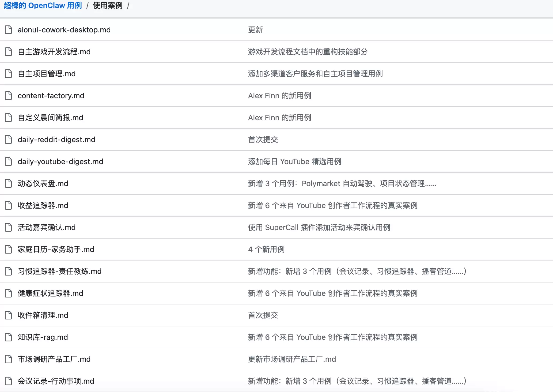Viewport: 553px width, 392px height.
Task: Click the Alex Finn 的新用例 commit for 自定义晨间简报.md
Action: (279, 118)
